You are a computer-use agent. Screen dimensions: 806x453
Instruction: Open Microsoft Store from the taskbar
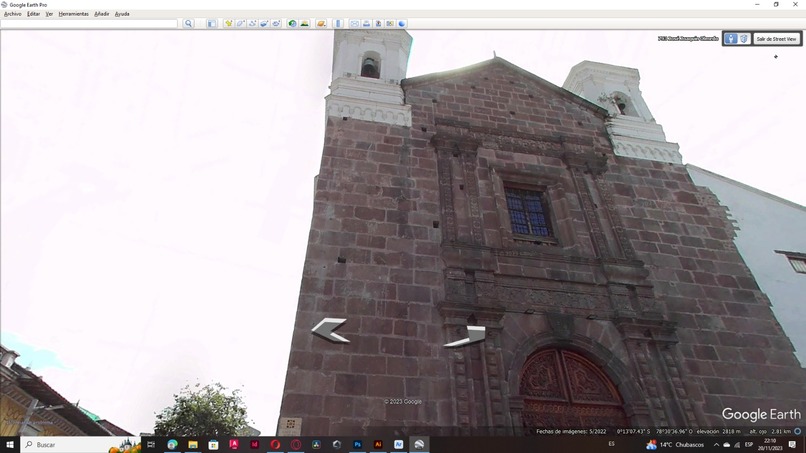click(x=213, y=444)
